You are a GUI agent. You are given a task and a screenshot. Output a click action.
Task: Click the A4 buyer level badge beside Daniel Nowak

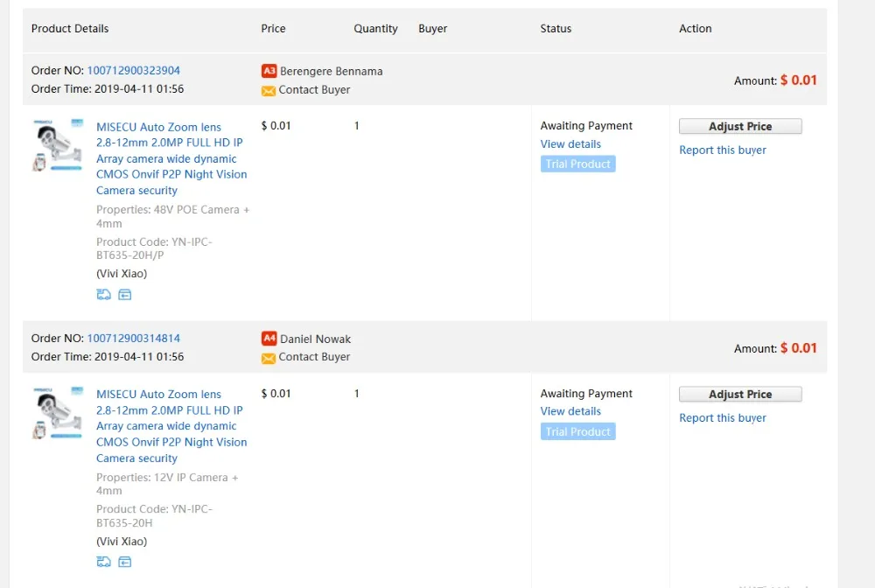point(269,338)
